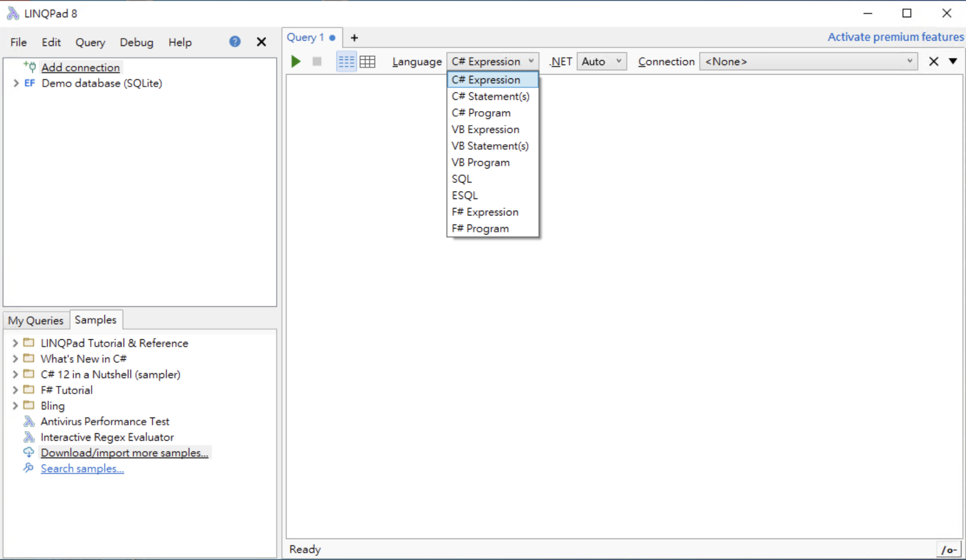Run the query with green play button

pyautogui.click(x=296, y=61)
